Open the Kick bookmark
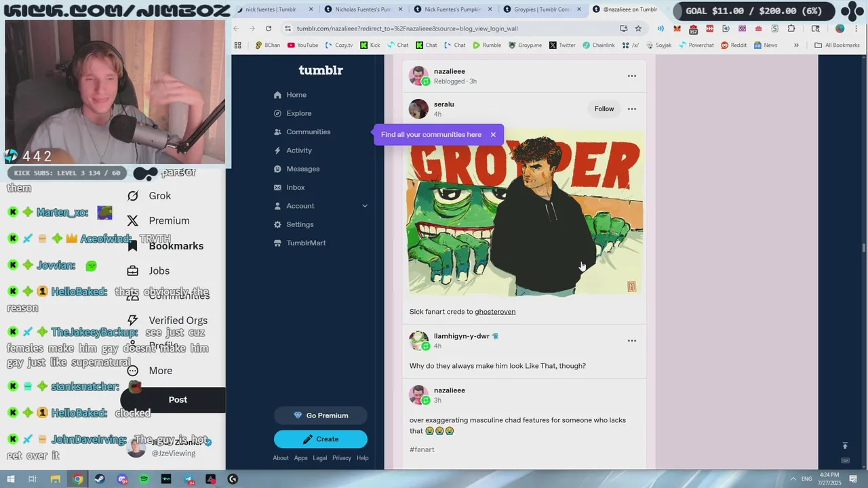 (x=370, y=45)
